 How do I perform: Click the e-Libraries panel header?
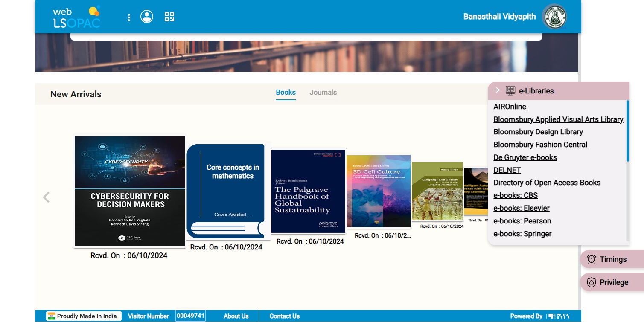pyautogui.click(x=559, y=90)
